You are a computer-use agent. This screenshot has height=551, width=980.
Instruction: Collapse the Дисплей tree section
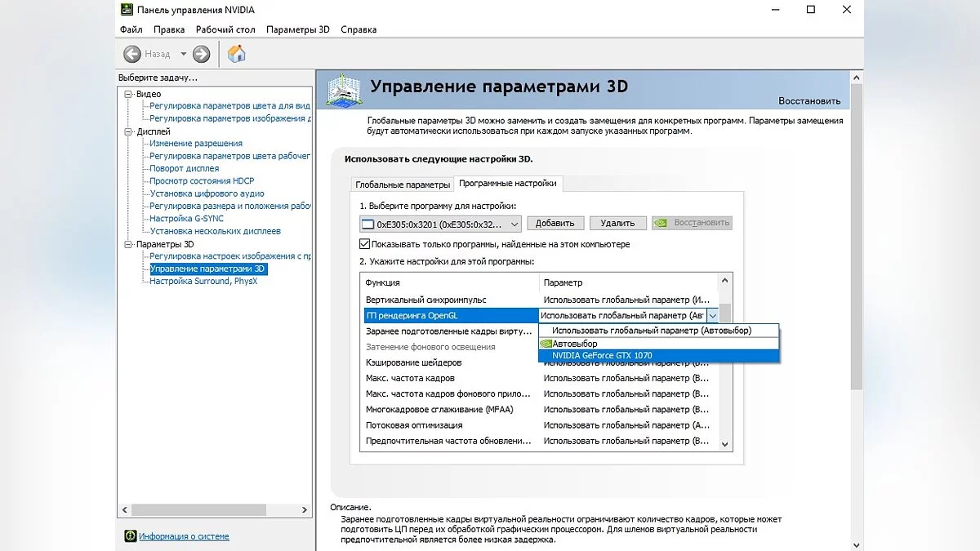tap(128, 131)
